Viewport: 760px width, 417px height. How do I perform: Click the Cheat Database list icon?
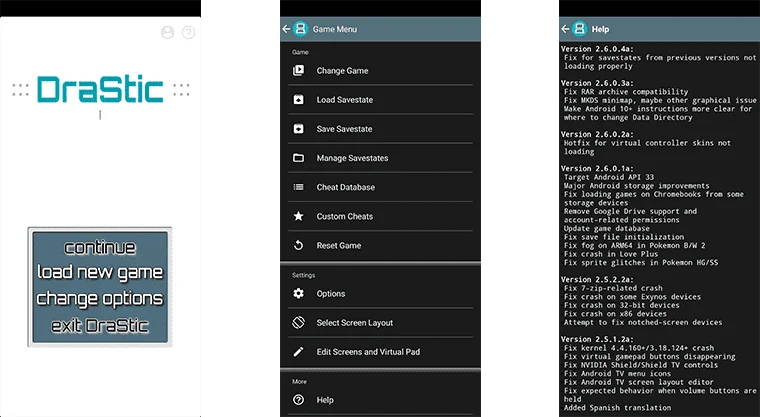click(x=299, y=187)
